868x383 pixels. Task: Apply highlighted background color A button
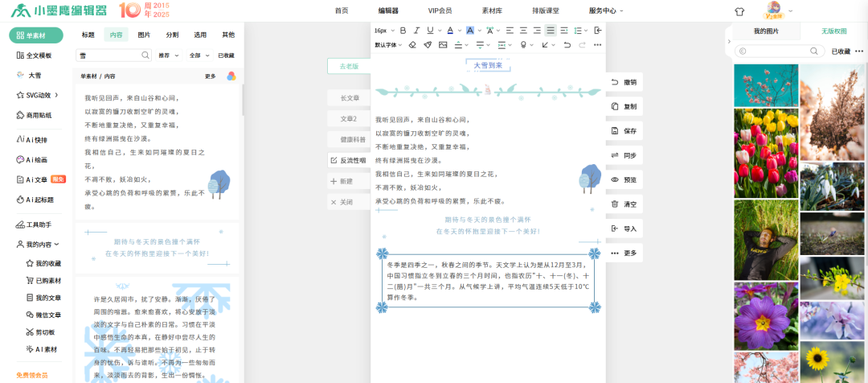click(470, 31)
